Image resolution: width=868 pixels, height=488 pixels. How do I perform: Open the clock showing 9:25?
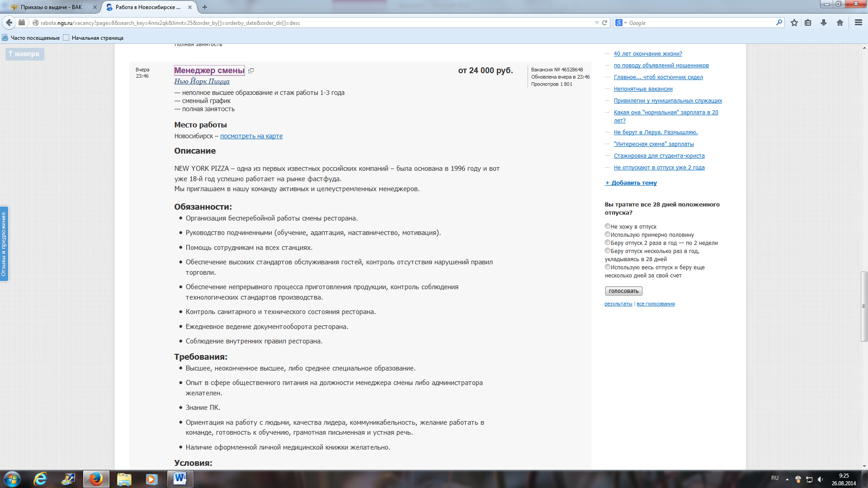844,479
